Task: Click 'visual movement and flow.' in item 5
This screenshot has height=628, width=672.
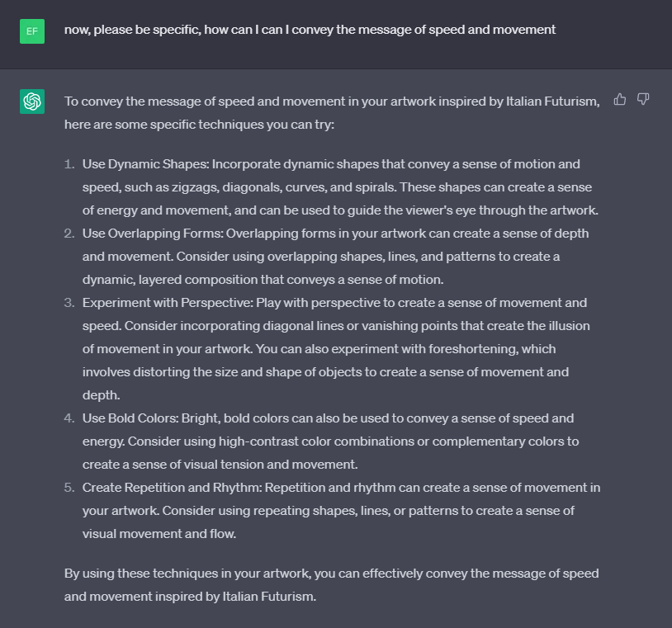Action: point(159,534)
